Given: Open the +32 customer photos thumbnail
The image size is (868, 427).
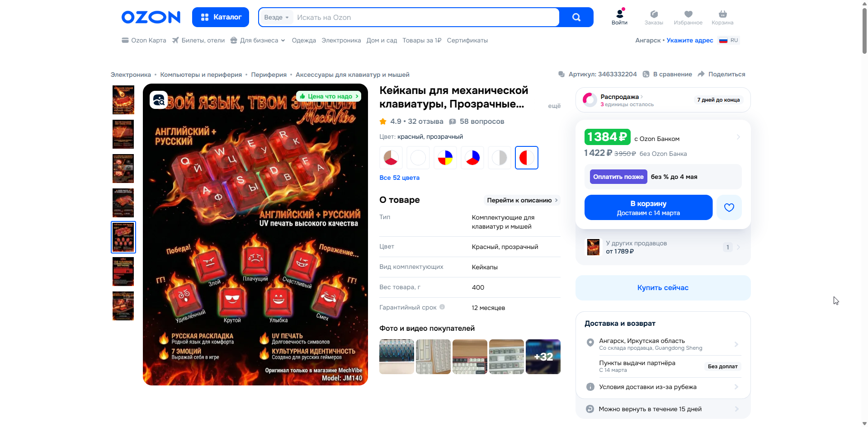Looking at the screenshot, I should click(x=543, y=357).
